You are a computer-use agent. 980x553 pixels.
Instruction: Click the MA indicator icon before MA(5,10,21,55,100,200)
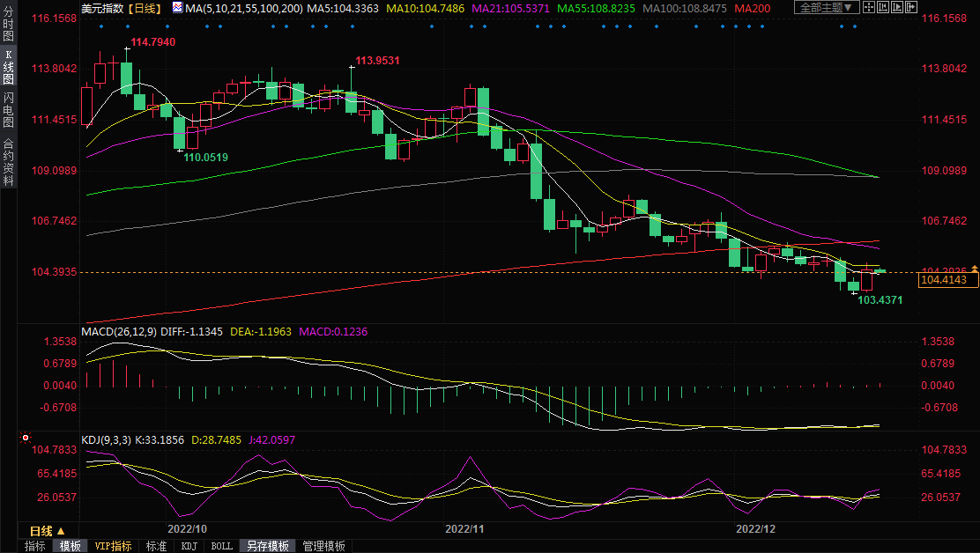[x=177, y=8]
